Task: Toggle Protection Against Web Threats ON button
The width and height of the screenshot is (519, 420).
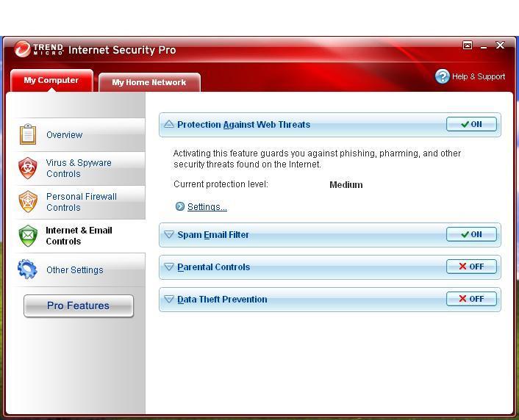Action: [x=471, y=124]
